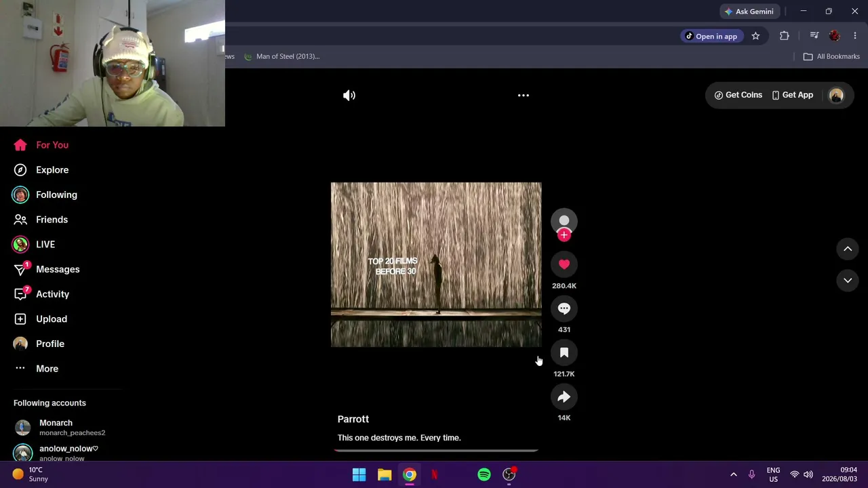Open the weather widget showing 10°C Sunny
Viewport: 868px width, 488px height.
point(31,474)
